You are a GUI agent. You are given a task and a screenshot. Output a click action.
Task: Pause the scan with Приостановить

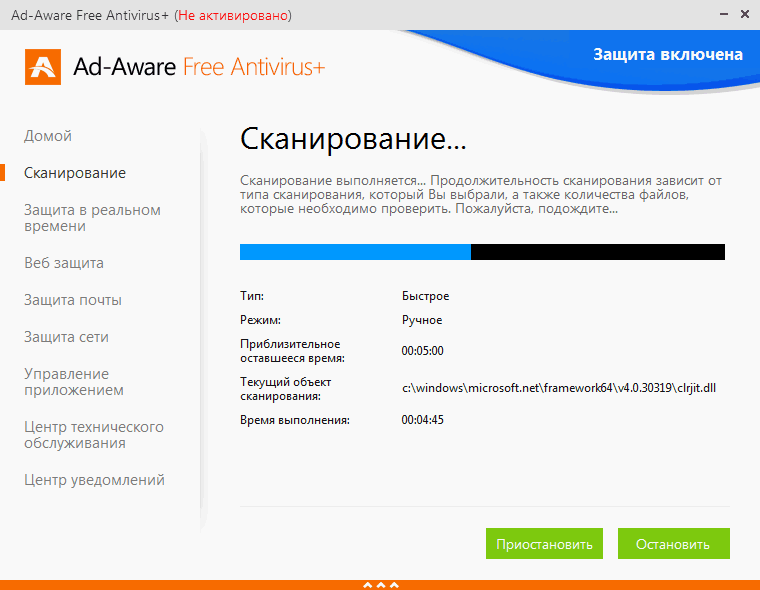coord(544,543)
